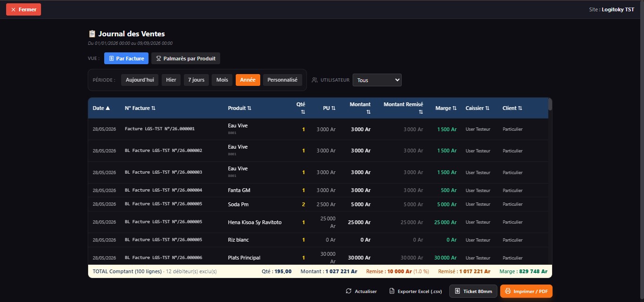Sort by PU column arrows icon
Screen dimensions: 644x302
(333, 108)
